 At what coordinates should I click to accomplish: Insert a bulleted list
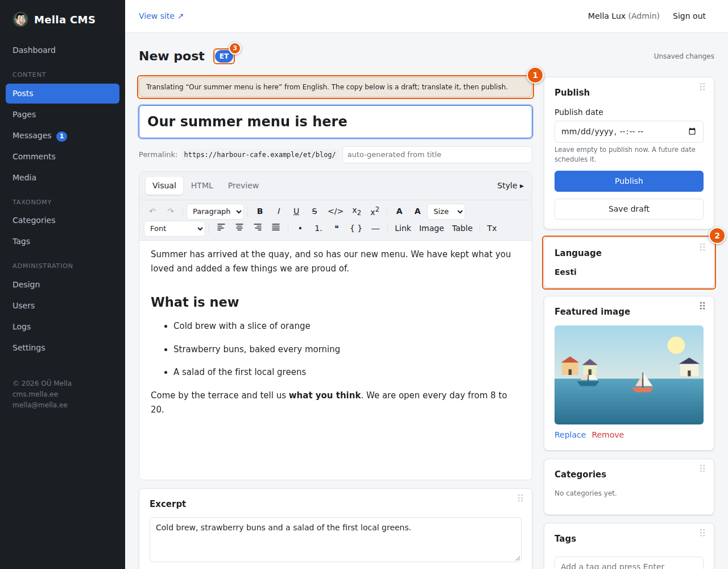[300, 228]
